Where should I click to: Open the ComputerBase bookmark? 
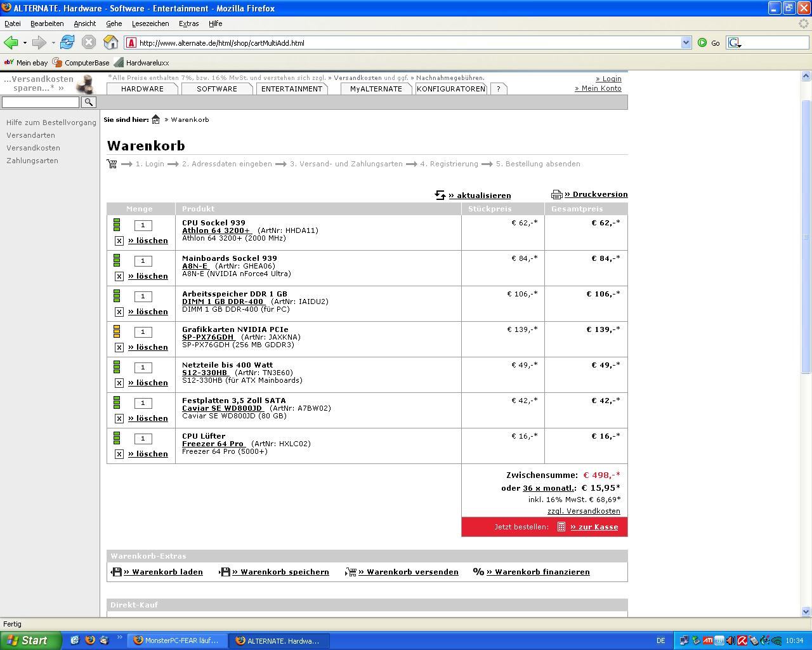pyautogui.click(x=81, y=63)
